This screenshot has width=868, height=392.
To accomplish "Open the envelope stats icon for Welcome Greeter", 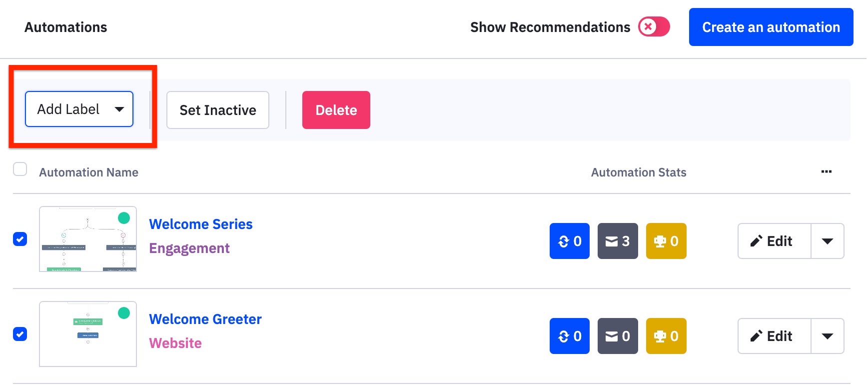I will click(x=617, y=336).
